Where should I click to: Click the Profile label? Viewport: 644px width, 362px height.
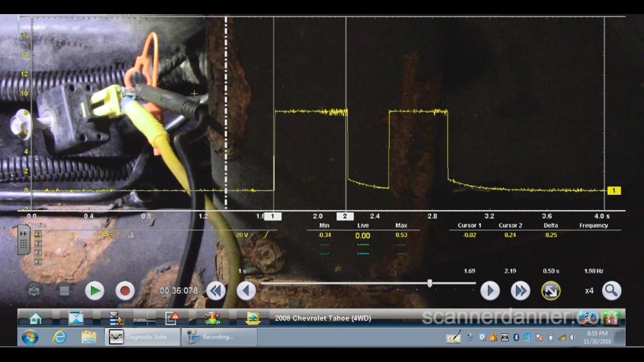pyautogui.click(x=37, y=225)
